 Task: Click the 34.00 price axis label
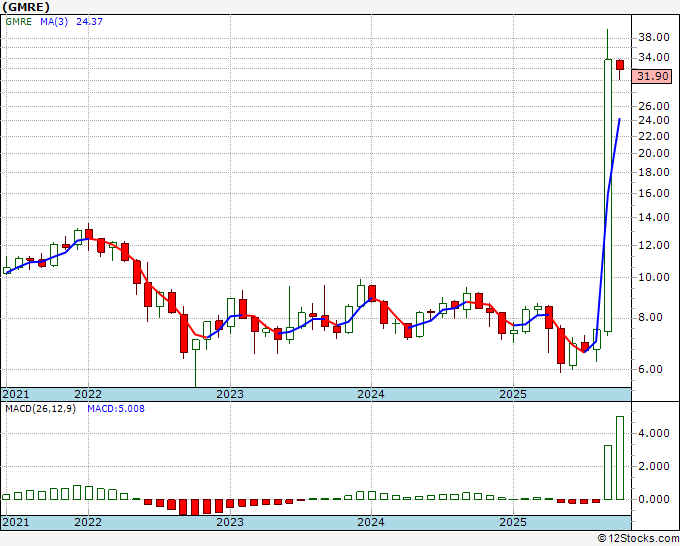(x=653, y=57)
